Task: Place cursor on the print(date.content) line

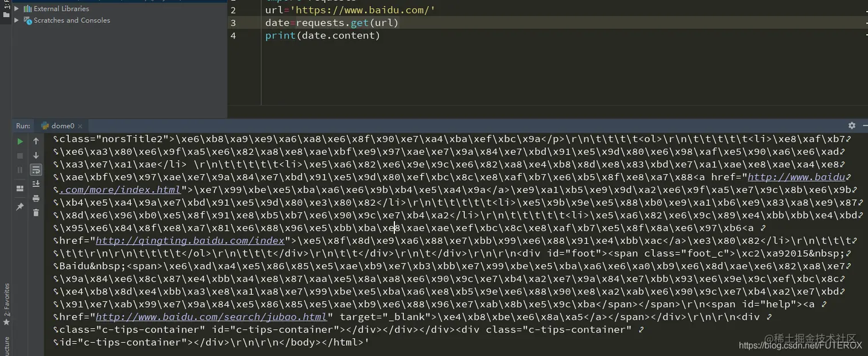Action: pos(323,36)
